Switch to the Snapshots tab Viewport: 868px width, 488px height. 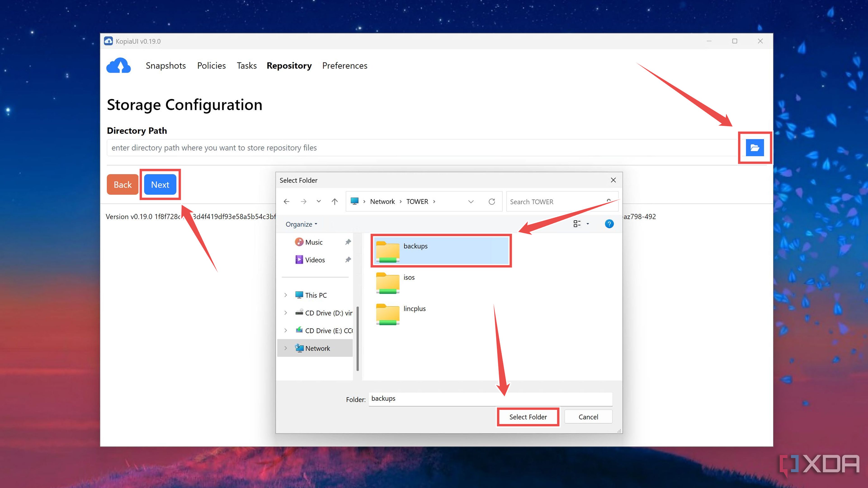click(x=165, y=65)
